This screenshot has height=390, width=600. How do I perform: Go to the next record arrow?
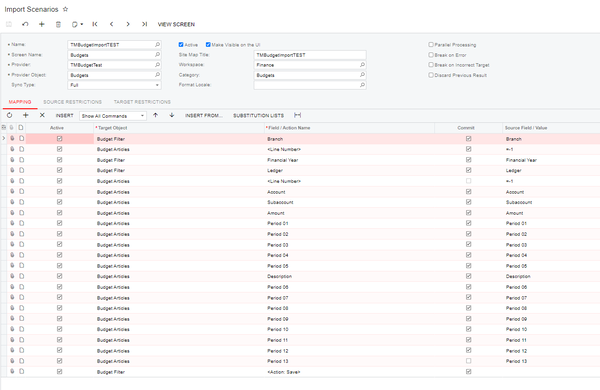[128, 24]
